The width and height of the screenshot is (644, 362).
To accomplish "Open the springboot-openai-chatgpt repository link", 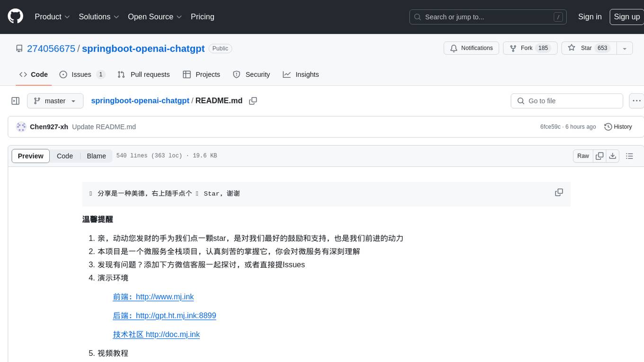I will click(x=143, y=48).
